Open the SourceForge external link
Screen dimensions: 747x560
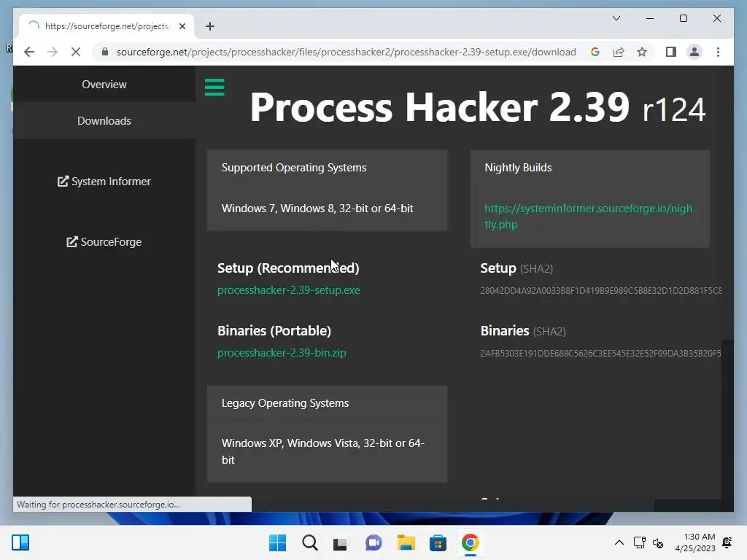104,242
